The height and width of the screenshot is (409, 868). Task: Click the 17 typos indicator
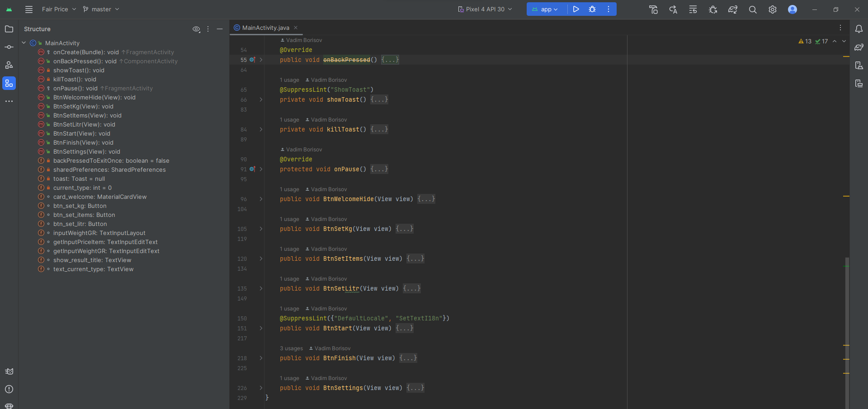coord(821,41)
